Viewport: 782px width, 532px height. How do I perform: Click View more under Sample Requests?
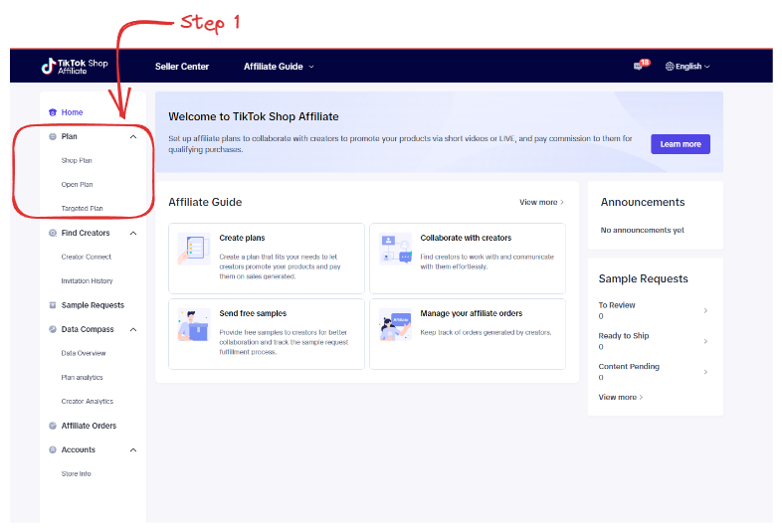pyautogui.click(x=621, y=398)
